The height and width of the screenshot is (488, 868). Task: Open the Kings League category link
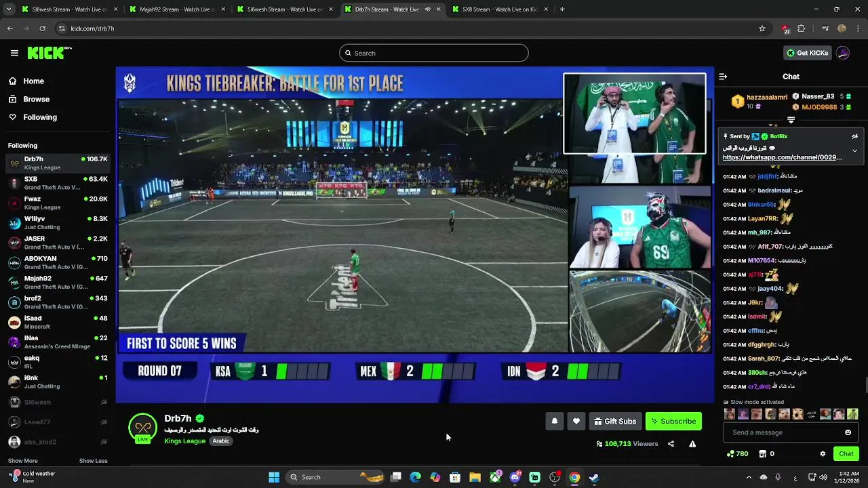pos(184,441)
